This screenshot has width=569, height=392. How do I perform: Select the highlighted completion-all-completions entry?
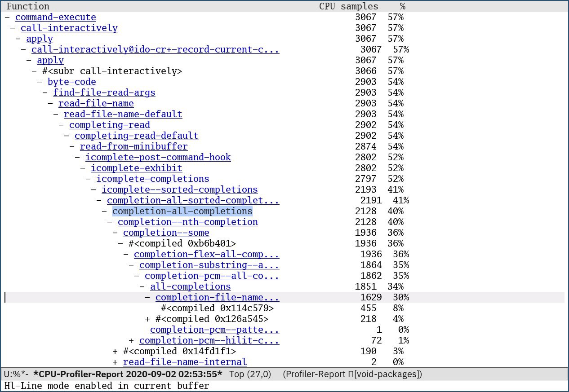tap(182, 211)
